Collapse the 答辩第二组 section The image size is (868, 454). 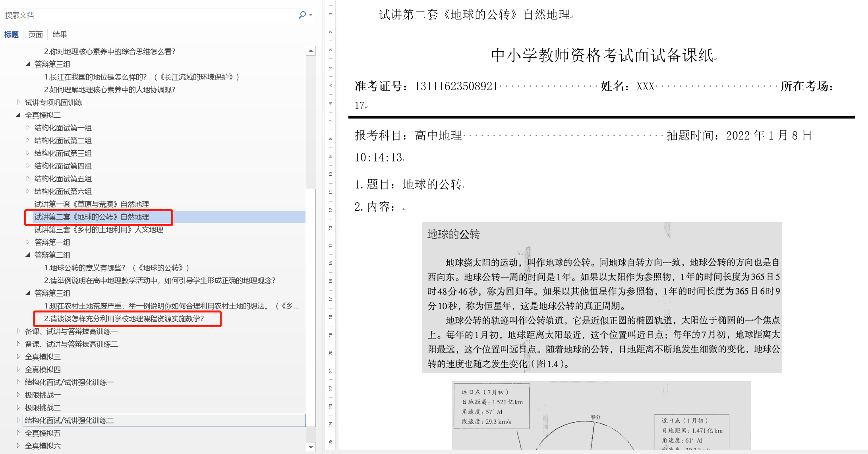point(28,255)
